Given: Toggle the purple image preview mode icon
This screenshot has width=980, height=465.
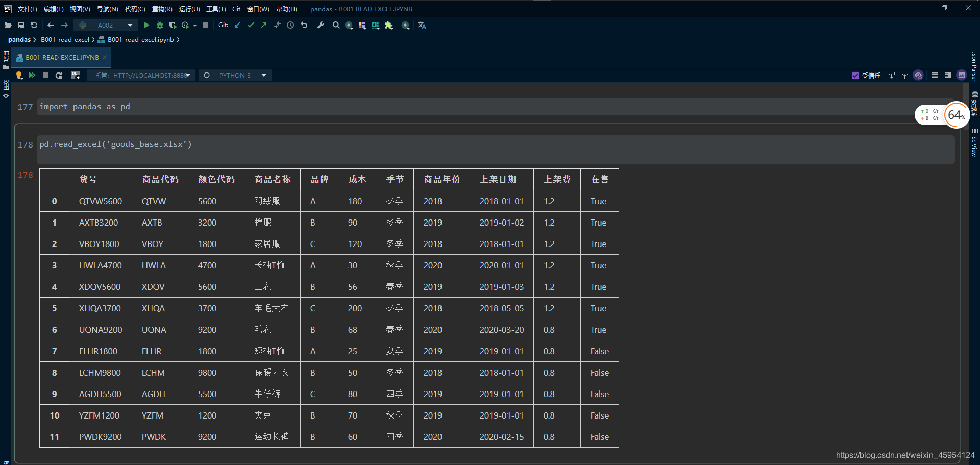Looking at the screenshot, I should (962, 75).
